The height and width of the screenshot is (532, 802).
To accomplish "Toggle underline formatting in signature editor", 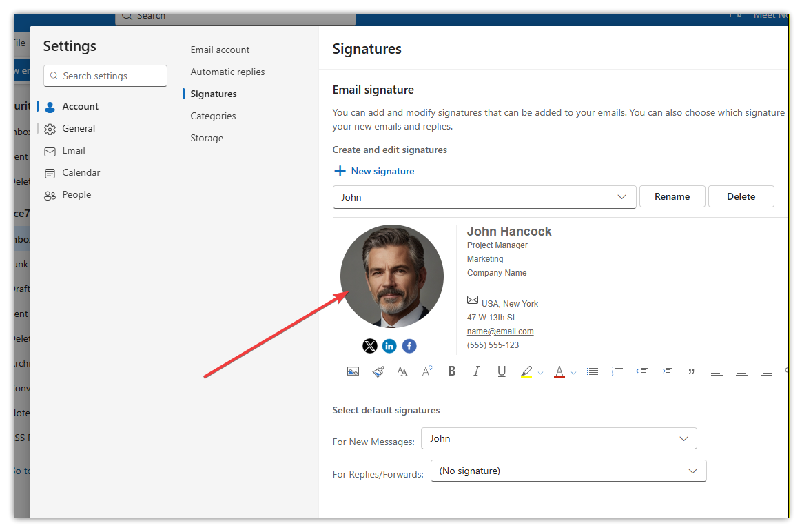I will click(502, 371).
